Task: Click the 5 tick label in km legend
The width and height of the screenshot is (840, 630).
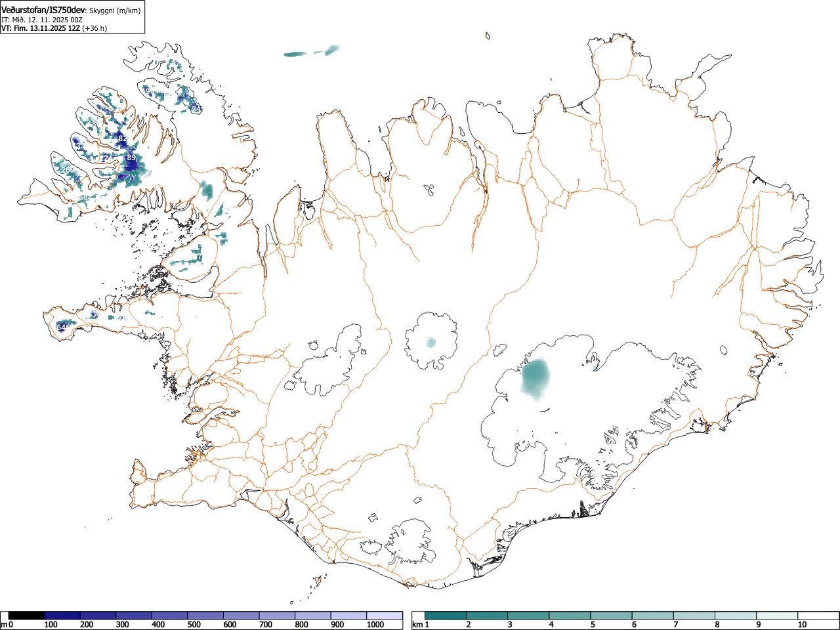Action: pos(593,625)
